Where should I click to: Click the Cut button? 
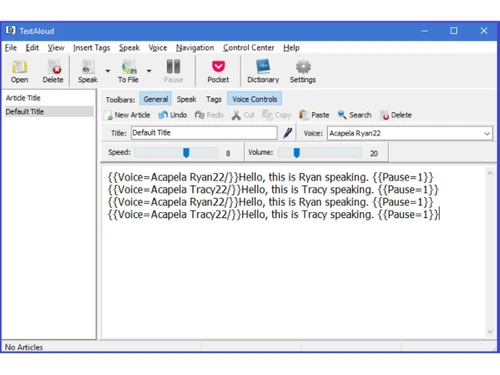tap(243, 115)
